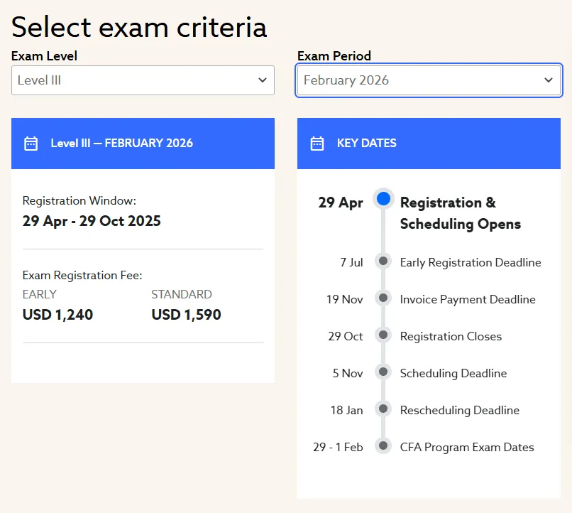Viewport: 572px width, 513px height.
Task: Select the Registration Closes timeline dot
Action: [x=383, y=335]
